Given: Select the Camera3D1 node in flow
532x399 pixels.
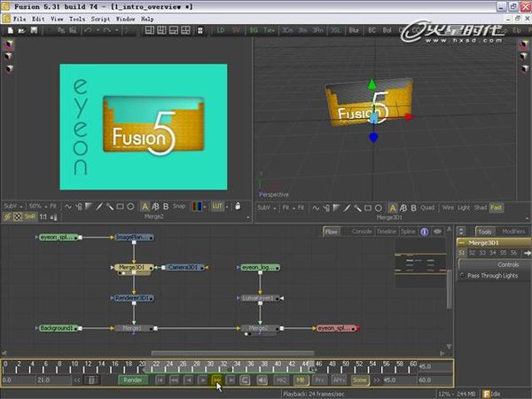Looking at the screenshot, I should pos(184,268).
